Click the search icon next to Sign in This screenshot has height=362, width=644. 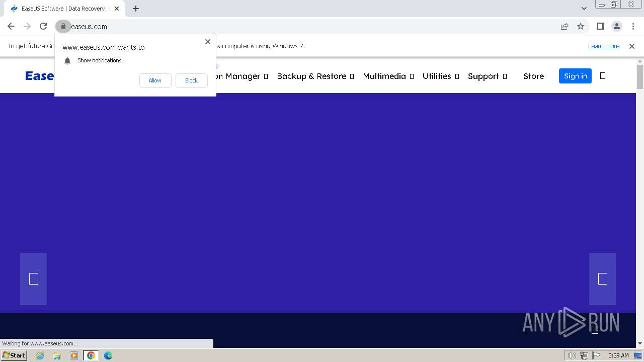point(603,76)
